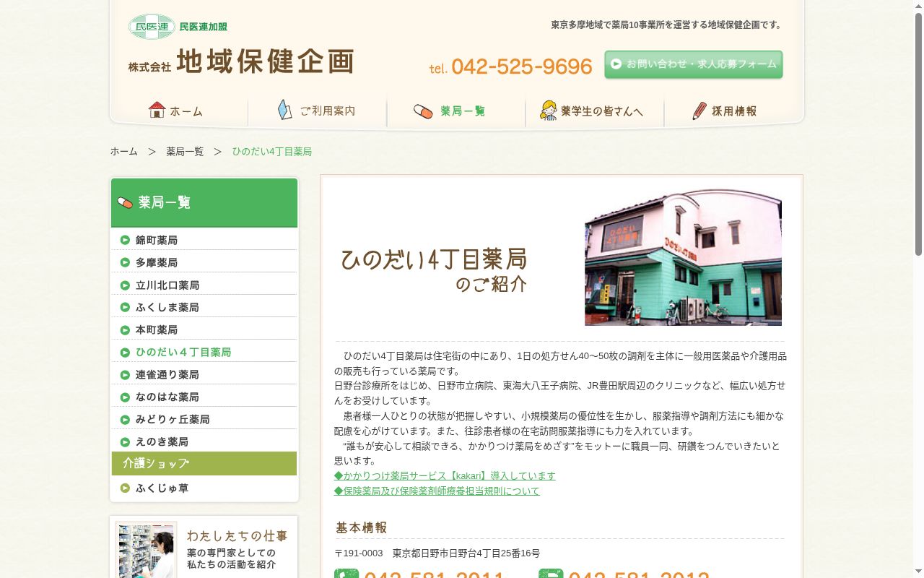Open the ホーム navigation tab

tap(178, 111)
